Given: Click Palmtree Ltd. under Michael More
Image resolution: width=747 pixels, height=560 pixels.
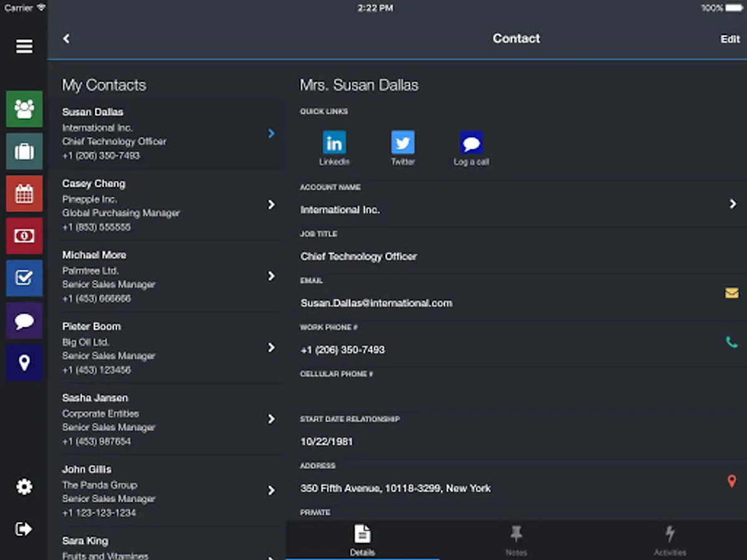Looking at the screenshot, I should point(90,271).
